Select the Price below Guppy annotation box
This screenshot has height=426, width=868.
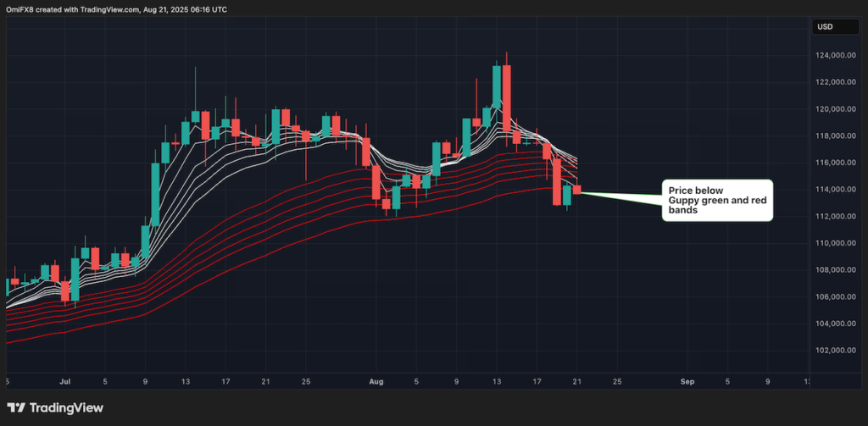pyautogui.click(x=716, y=200)
